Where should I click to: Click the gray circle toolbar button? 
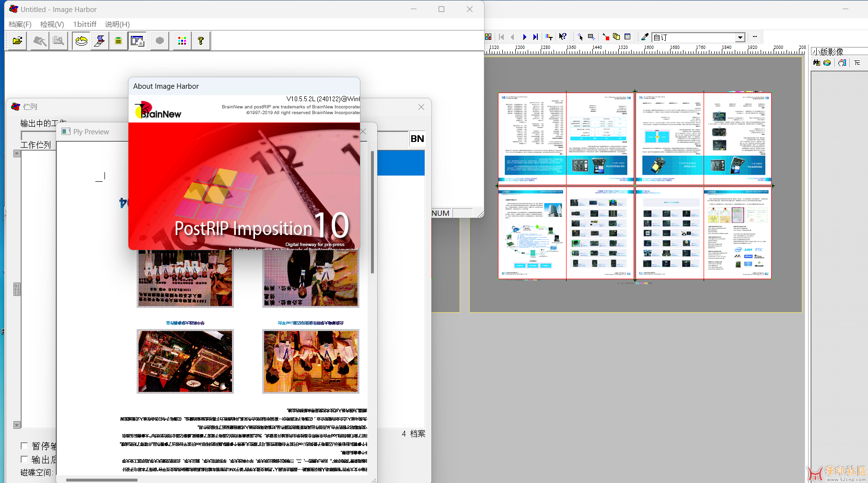point(160,41)
